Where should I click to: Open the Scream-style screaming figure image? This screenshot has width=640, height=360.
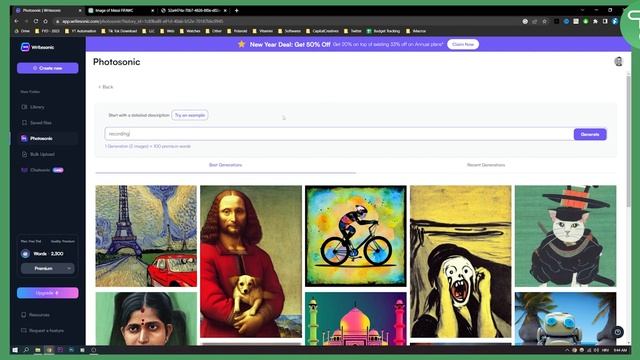point(460,261)
